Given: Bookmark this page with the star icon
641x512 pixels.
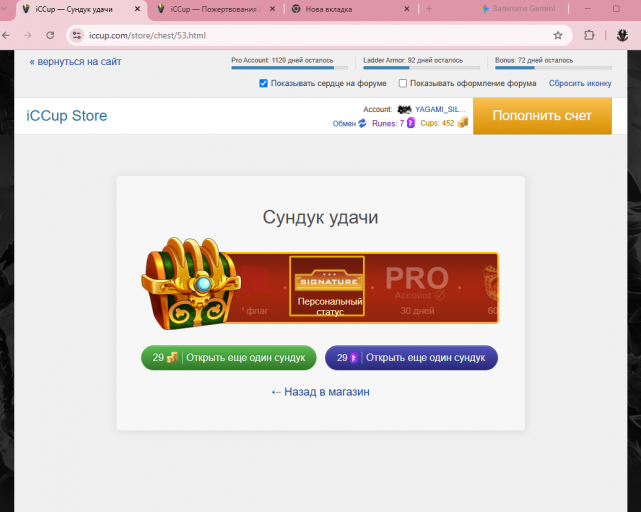Looking at the screenshot, I should click(558, 36).
